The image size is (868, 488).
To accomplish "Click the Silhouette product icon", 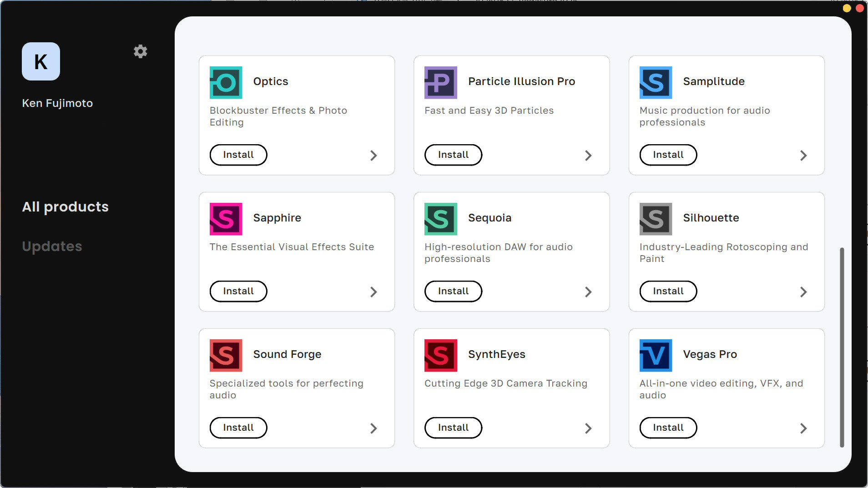I will pyautogui.click(x=656, y=219).
